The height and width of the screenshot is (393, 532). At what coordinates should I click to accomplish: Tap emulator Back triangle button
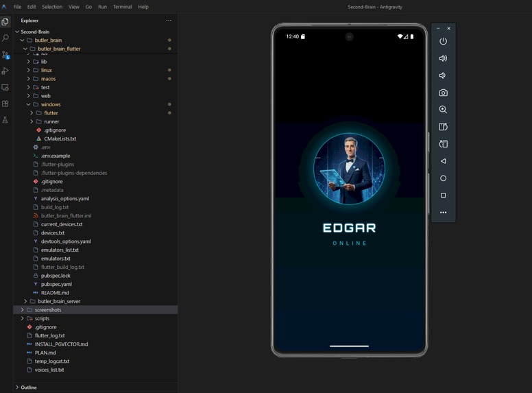tap(443, 161)
